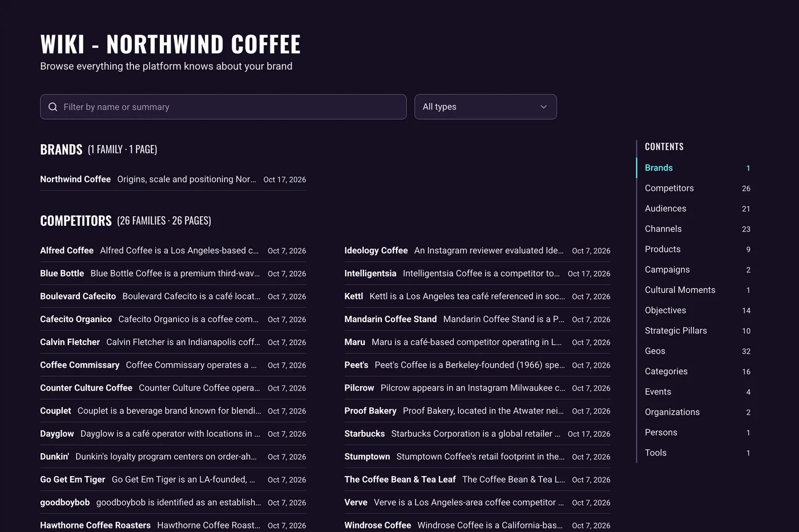Screen dimensions: 799x532
Task: Open the Blue Bottle page
Action: point(173,273)
